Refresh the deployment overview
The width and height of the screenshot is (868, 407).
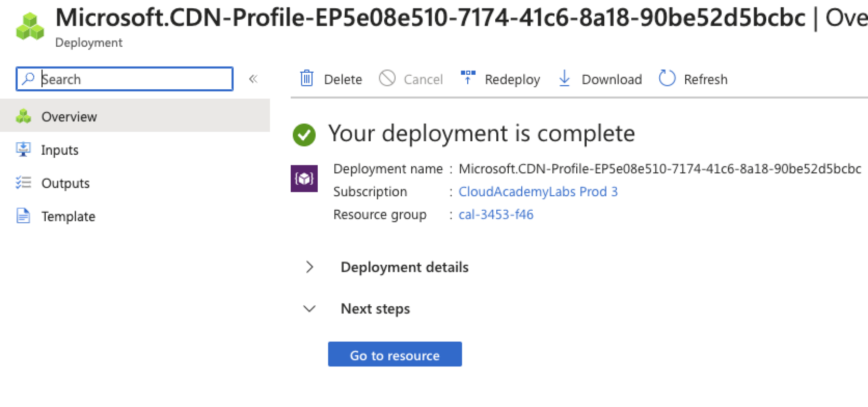[x=693, y=79]
